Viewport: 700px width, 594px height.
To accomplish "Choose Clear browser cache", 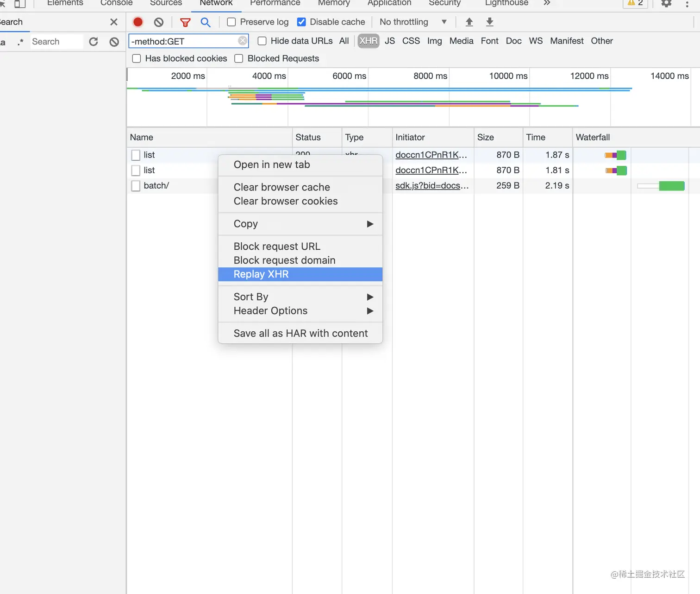I will point(281,187).
